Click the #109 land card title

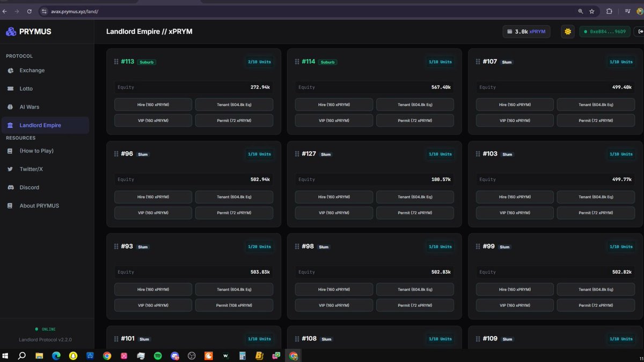pos(489,339)
